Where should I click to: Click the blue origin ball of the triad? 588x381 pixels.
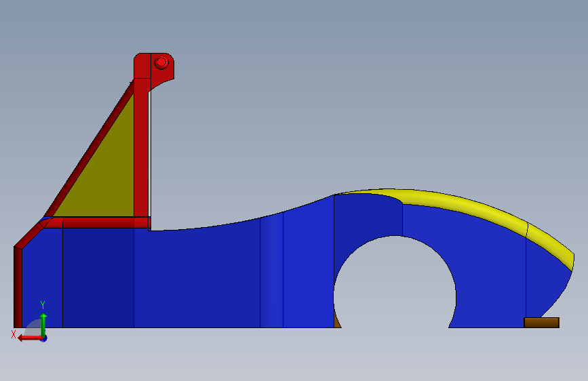pyautogui.click(x=44, y=338)
